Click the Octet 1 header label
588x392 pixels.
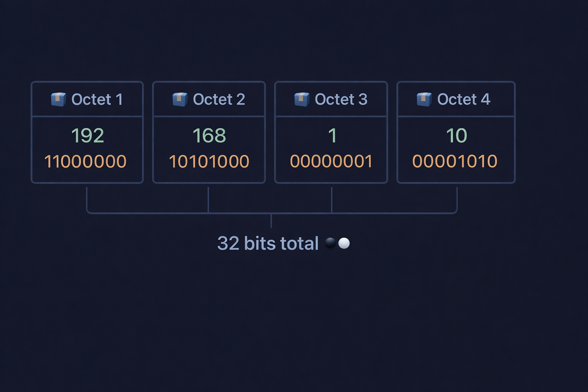point(97,100)
